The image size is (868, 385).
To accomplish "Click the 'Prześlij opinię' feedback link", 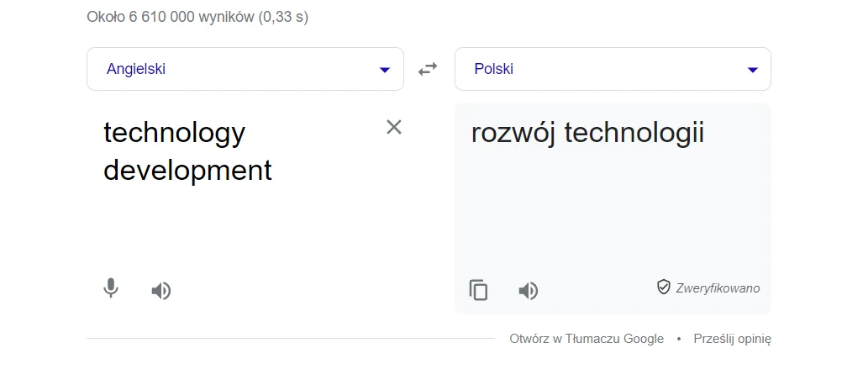I will point(732,339).
